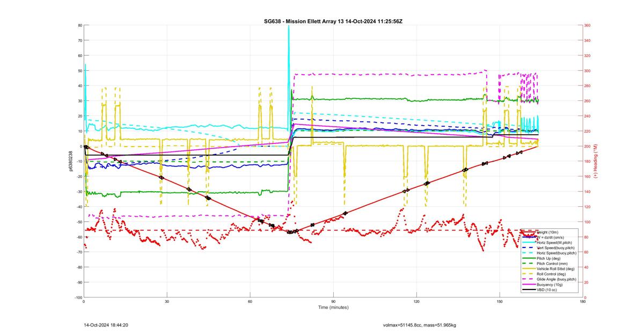Screen dimensions: 644x334
Task: Click the right heading axis tick '100'
Action: click(x=588, y=222)
